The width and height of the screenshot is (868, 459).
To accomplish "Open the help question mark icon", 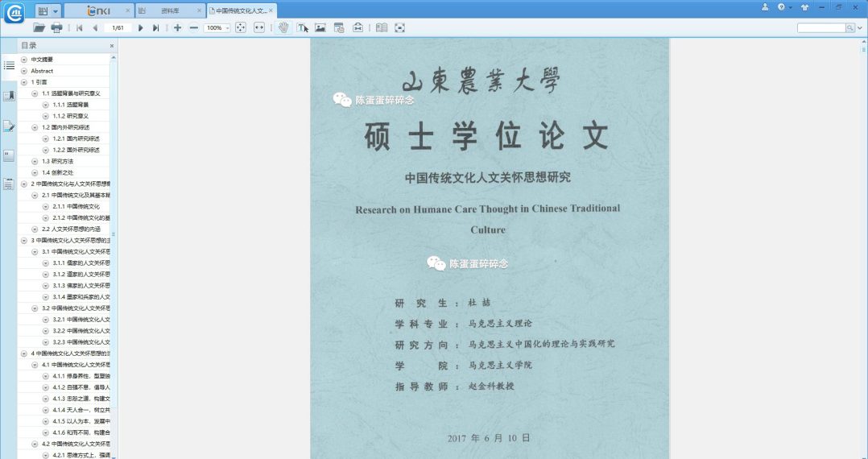I will click(x=781, y=7).
